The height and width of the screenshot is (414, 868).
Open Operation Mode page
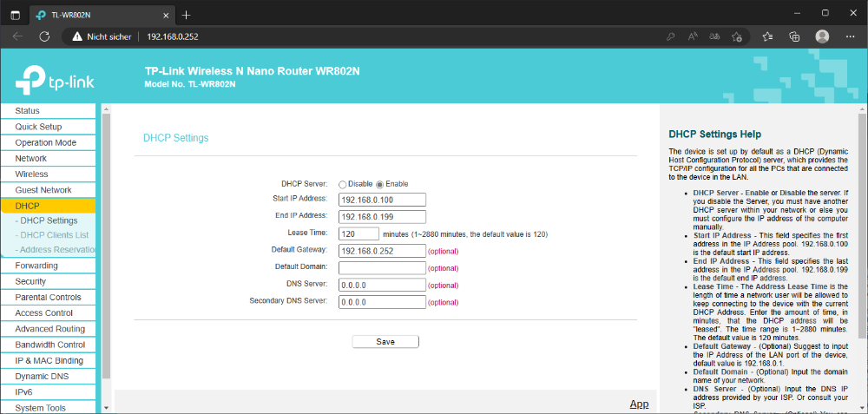tap(48, 143)
